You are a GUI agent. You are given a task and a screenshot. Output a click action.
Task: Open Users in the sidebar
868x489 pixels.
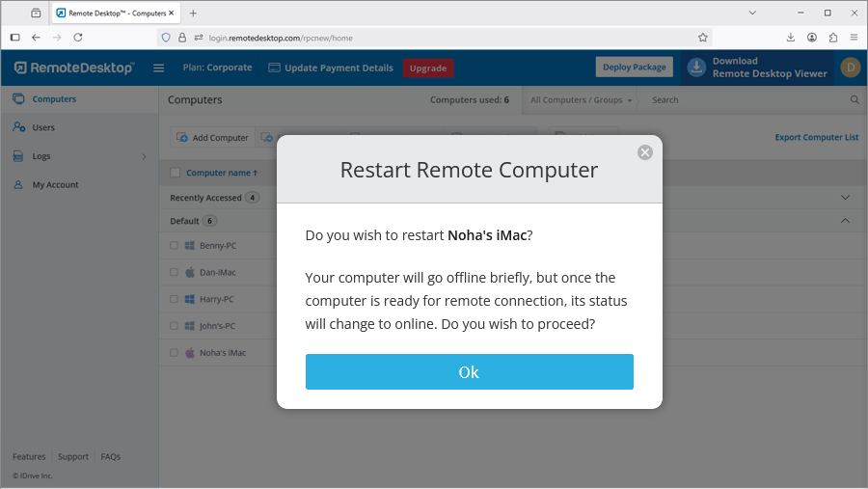[43, 127]
